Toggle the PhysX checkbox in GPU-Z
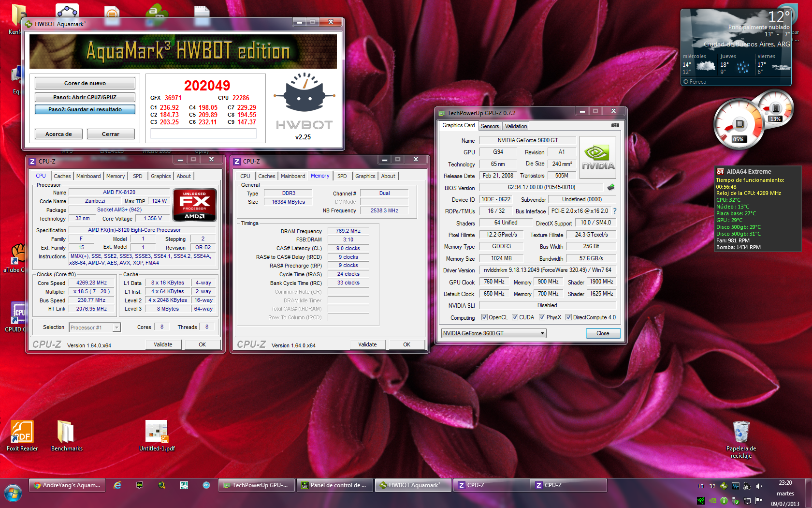The height and width of the screenshot is (508, 812). 542,317
